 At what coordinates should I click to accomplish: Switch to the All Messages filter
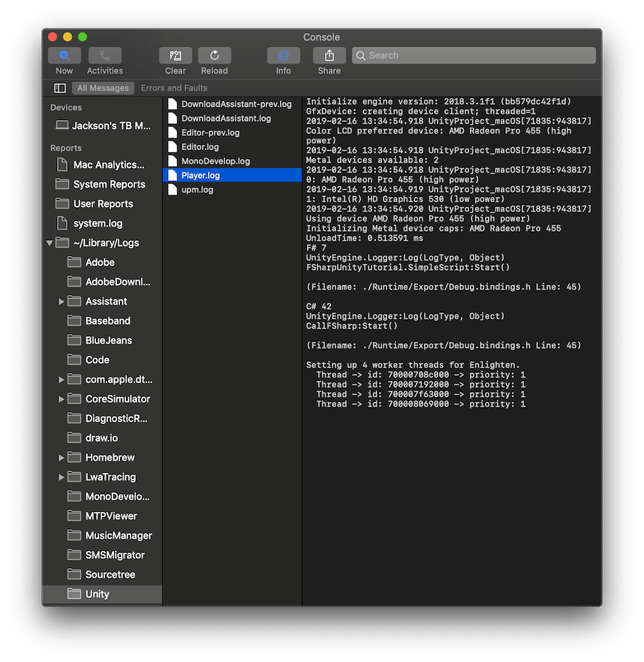103,88
